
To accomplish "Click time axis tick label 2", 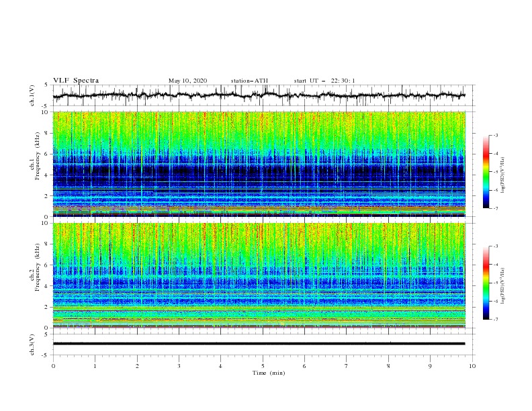I will pyautogui.click(x=137, y=366).
